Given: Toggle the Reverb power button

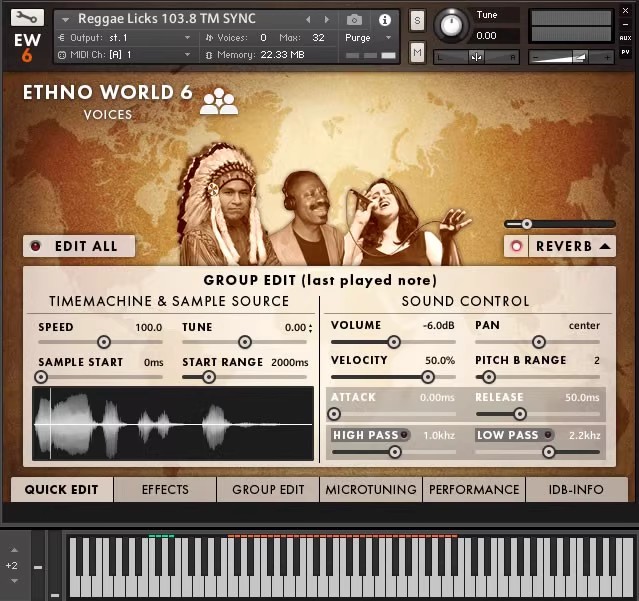Looking at the screenshot, I should click(x=517, y=246).
